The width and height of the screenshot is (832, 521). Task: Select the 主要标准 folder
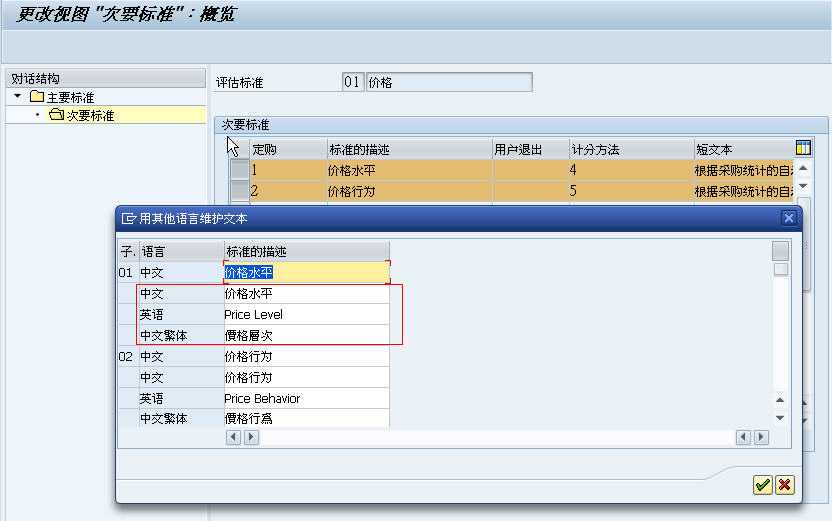pos(62,97)
